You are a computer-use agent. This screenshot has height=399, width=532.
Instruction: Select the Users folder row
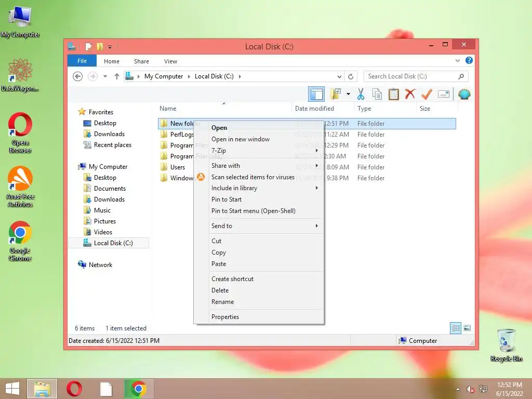tap(307, 167)
